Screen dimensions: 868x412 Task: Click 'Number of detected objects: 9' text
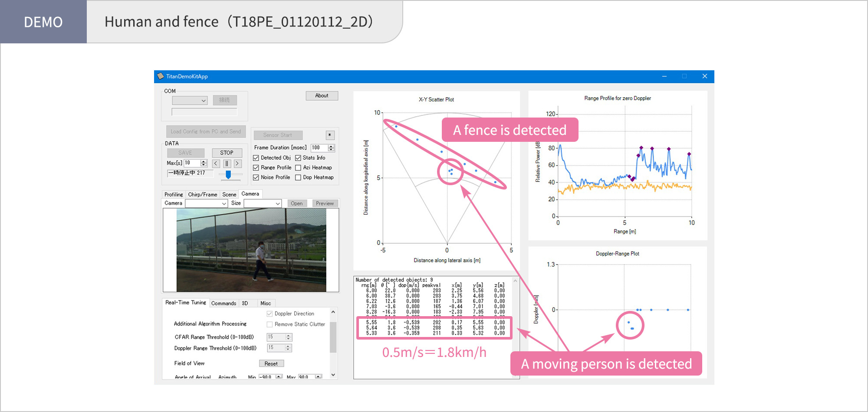[x=394, y=280]
